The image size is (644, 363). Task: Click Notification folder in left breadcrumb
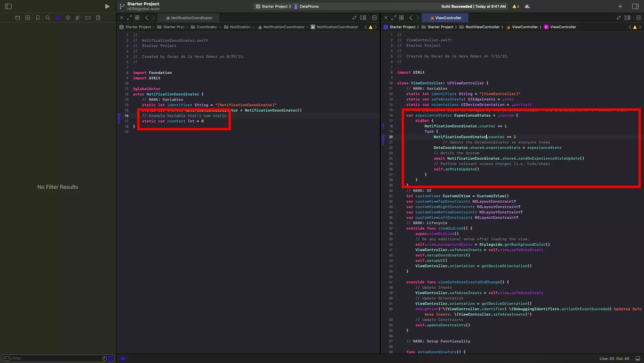(x=238, y=27)
